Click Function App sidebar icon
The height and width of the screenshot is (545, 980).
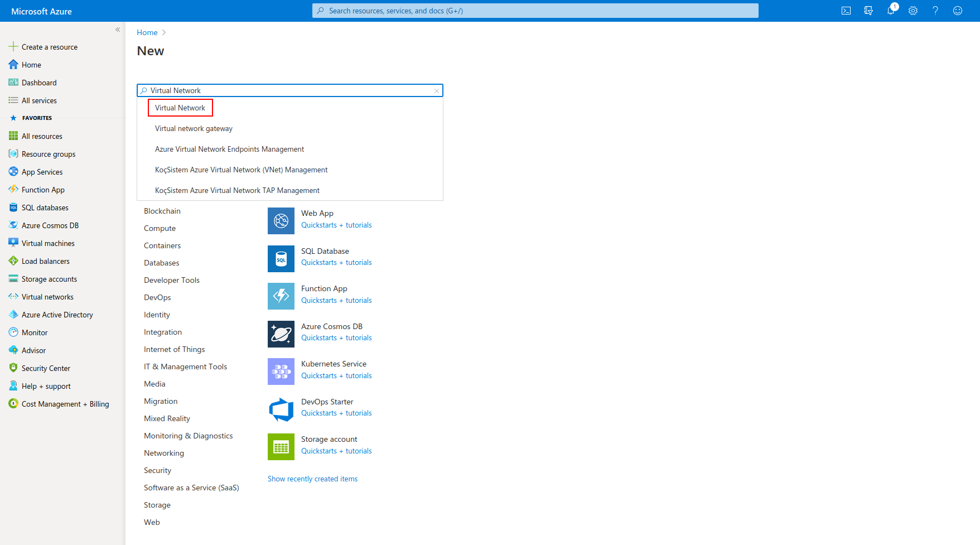(x=13, y=190)
